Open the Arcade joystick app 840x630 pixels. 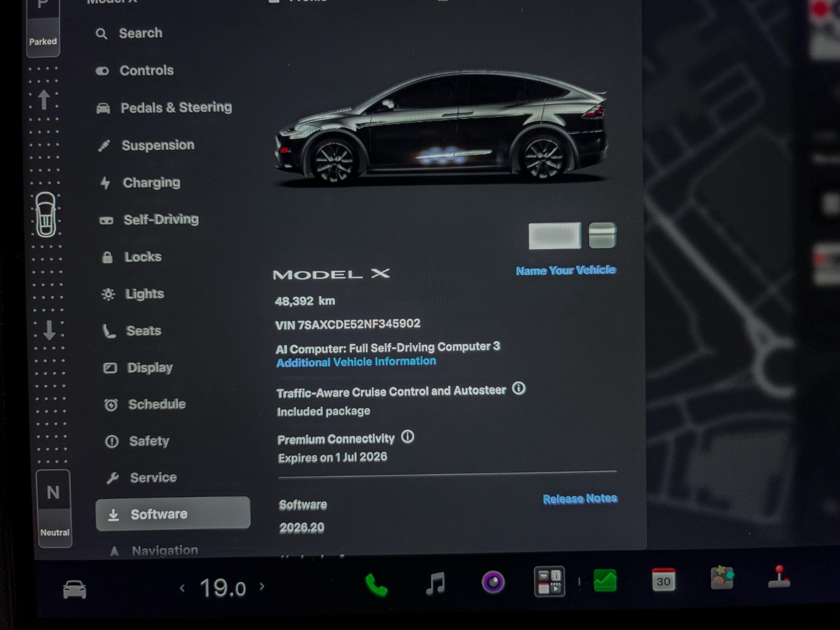[779, 577]
